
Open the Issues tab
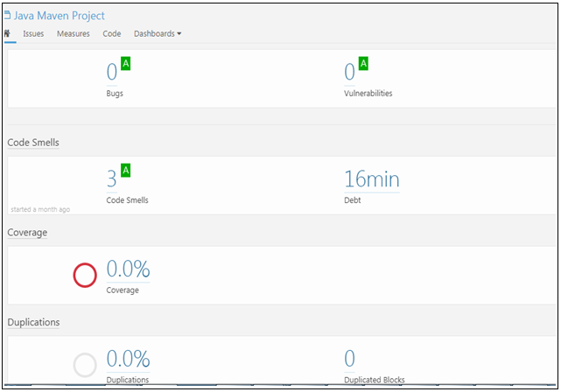(x=33, y=34)
